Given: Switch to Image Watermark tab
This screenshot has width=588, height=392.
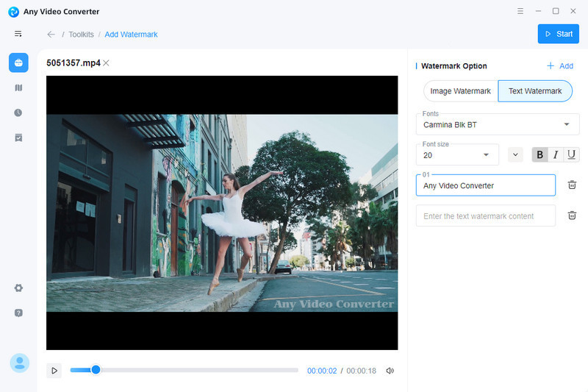Looking at the screenshot, I should pos(461,91).
